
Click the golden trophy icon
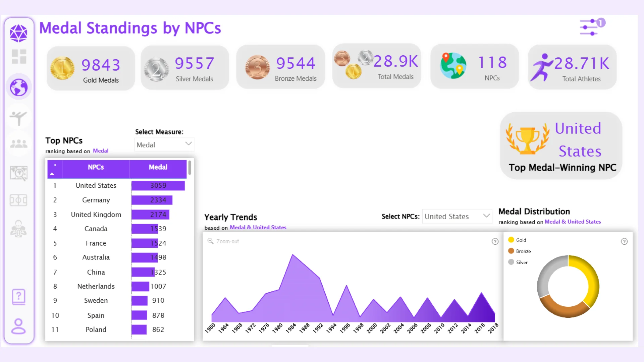(x=528, y=139)
